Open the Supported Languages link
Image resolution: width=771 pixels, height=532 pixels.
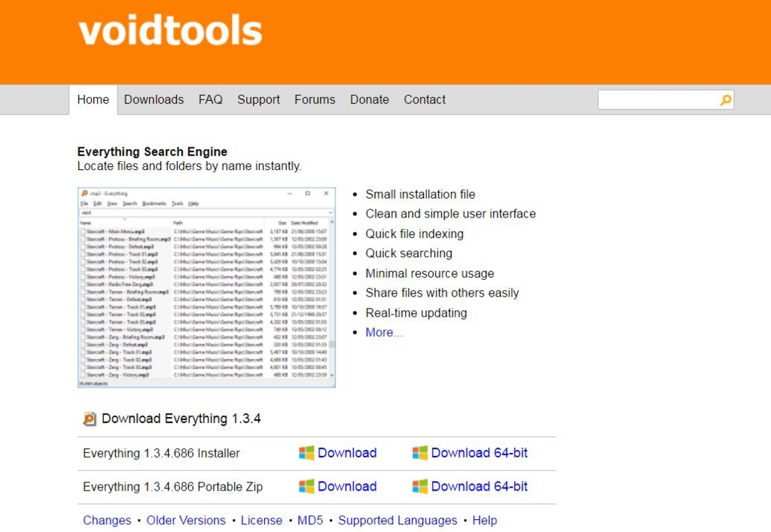pyautogui.click(x=398, y=520)
